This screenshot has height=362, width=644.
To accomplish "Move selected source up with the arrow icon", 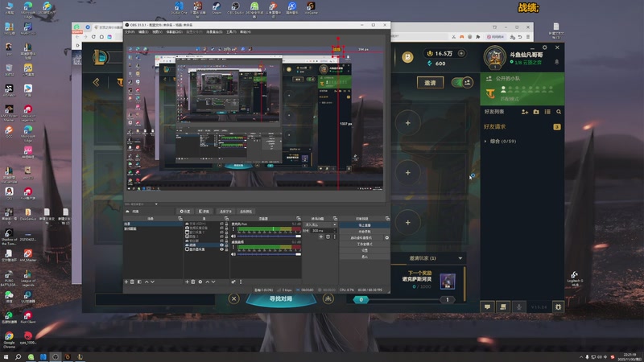I will tap(208, 282).
